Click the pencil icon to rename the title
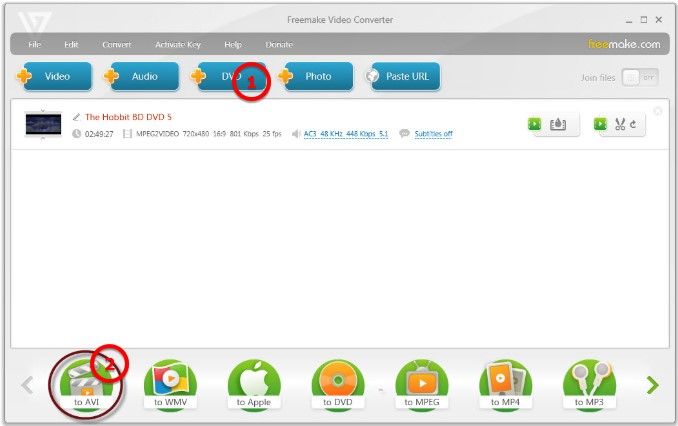This screenshot has height=426, width=678. point(76,117)
